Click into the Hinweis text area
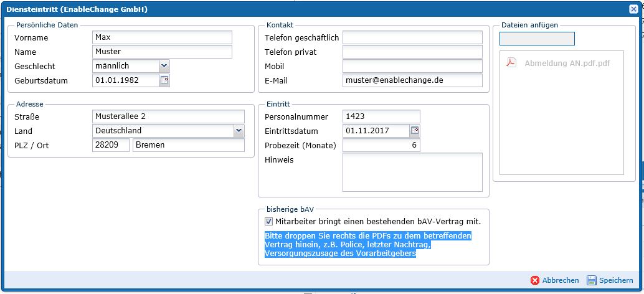This screenshot has width=644, height=294. tap(412, 172)
